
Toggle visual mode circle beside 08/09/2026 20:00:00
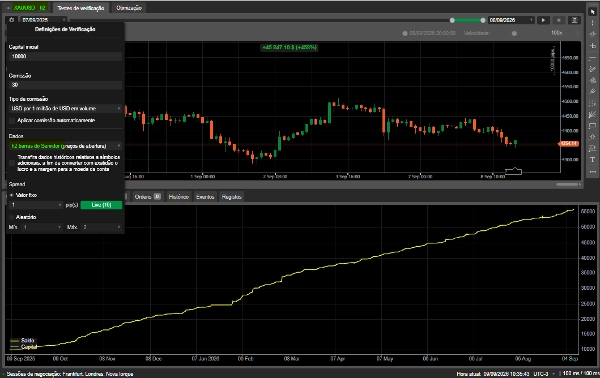pyautogui.click(x=405, y=33)
